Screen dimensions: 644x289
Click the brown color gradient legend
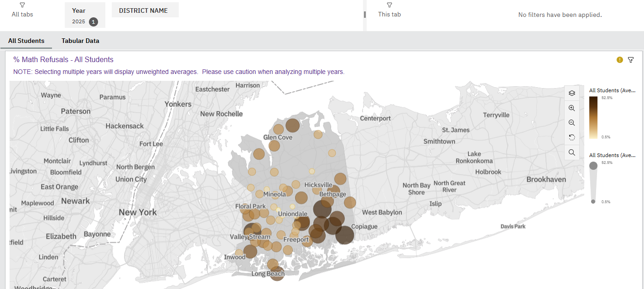tap(593, 117)
